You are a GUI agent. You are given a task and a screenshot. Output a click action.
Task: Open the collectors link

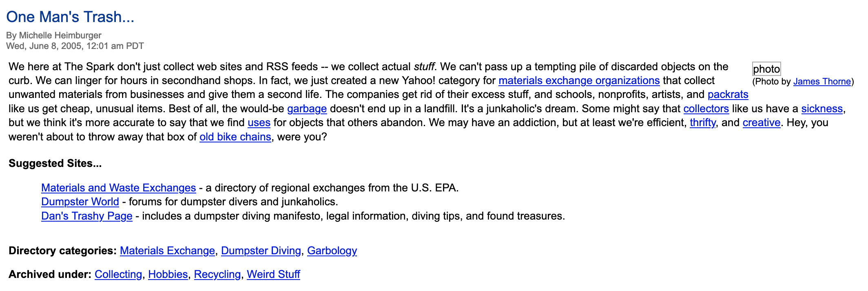706,109
